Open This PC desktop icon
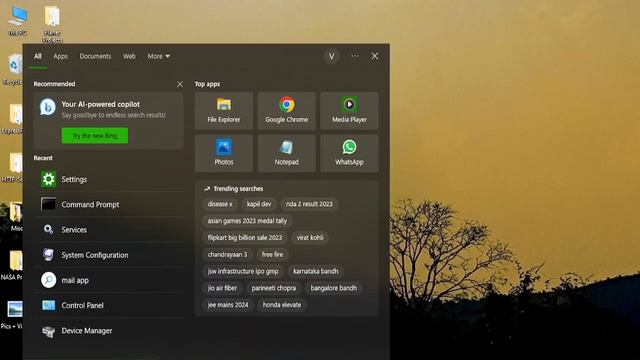The image size is (640, 360). point(18,21)
